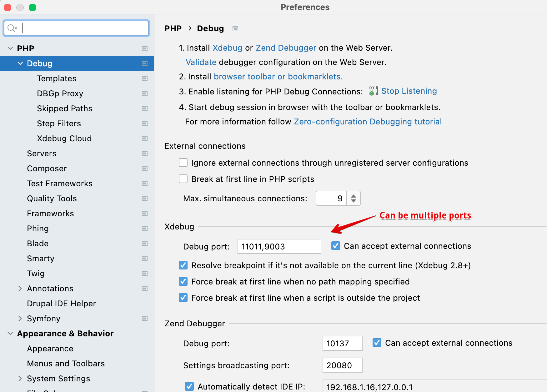Open DBGp Proxy settings page

click(60, 93)
